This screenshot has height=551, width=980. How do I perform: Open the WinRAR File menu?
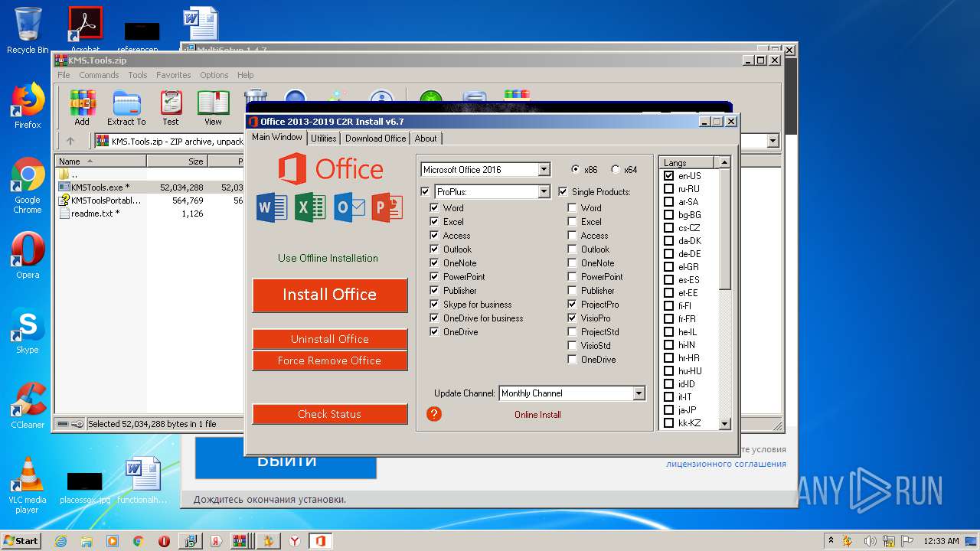click(64, 75)
